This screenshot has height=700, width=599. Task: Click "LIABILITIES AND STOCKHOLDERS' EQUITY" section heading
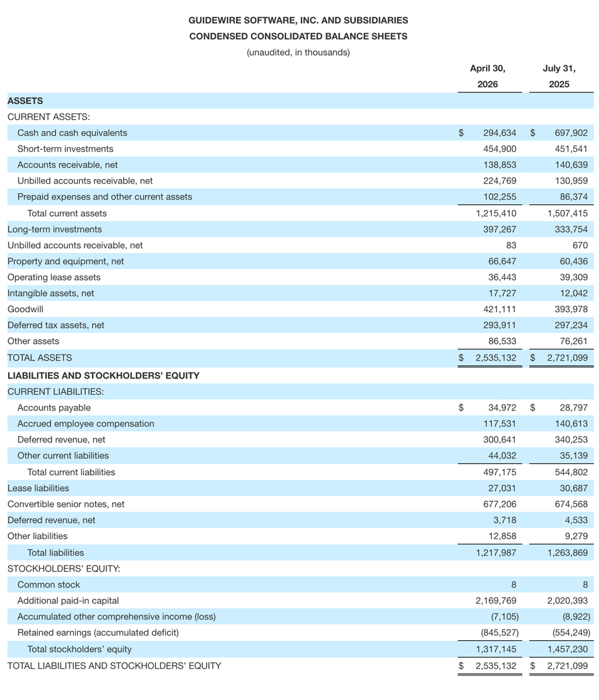click(x=104, y=376)
